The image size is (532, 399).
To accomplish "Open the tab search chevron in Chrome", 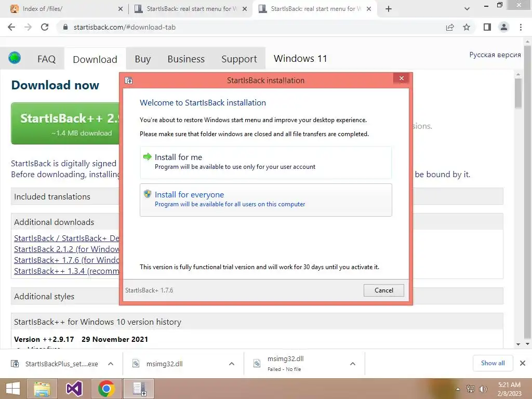I will (467, 9).
